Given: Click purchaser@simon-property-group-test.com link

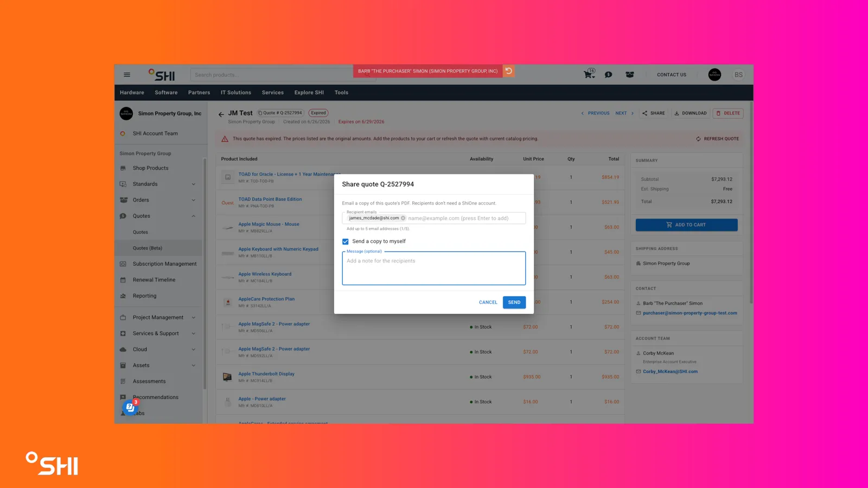Looking at the screenshot, I should pyautogui.click(x=690, y=313).
